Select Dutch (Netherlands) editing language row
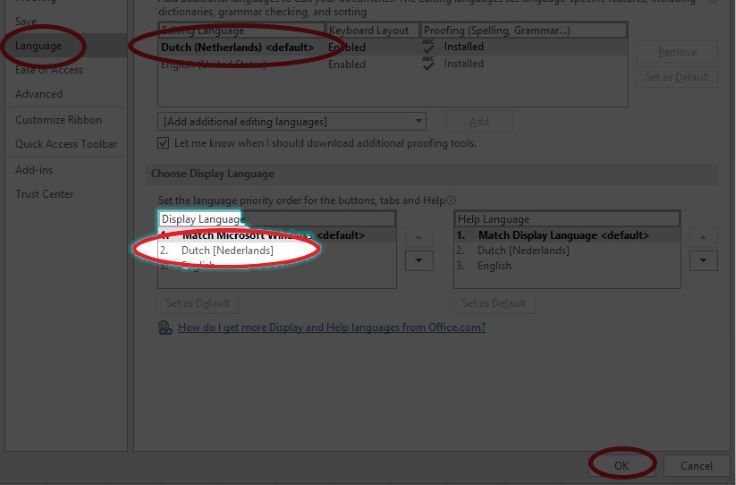 coord(238,47)
